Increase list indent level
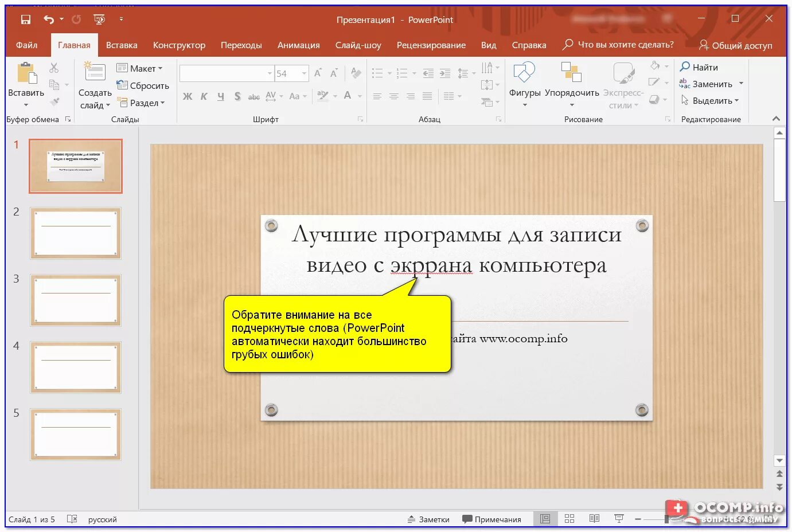Viewport: 792px width, 532px height. coord(445,73)
